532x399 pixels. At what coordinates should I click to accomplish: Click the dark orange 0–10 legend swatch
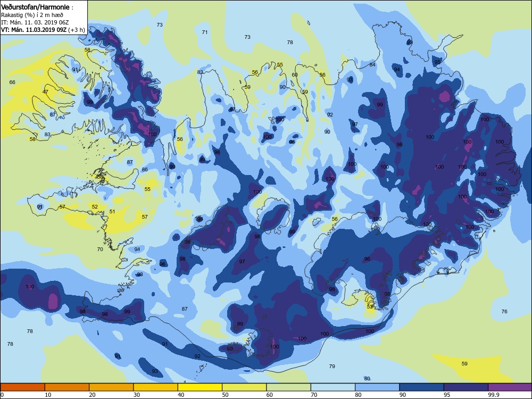pos(23,387)
